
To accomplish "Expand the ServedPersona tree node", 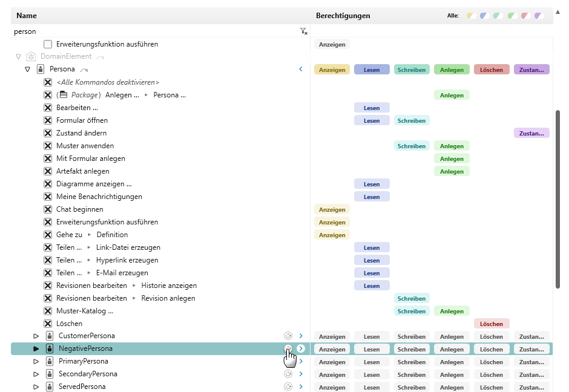I will 36,387.
